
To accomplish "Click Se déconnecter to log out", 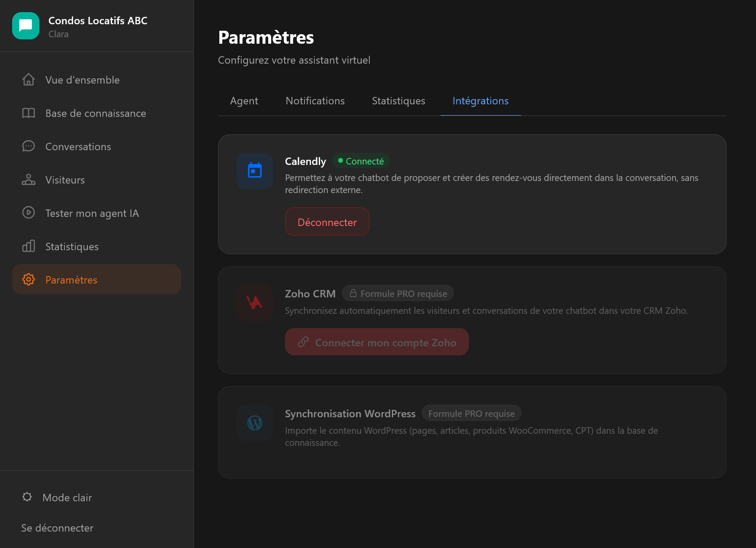I will 57,528.
